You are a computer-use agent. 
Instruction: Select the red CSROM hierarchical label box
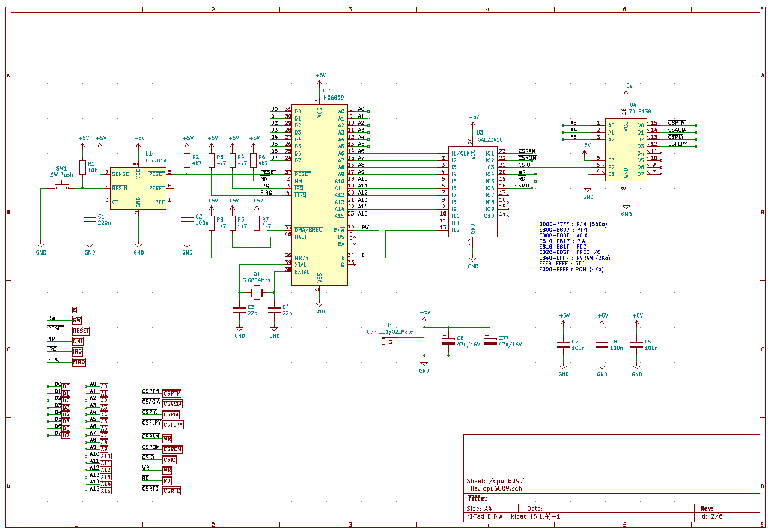coord(172,449)
